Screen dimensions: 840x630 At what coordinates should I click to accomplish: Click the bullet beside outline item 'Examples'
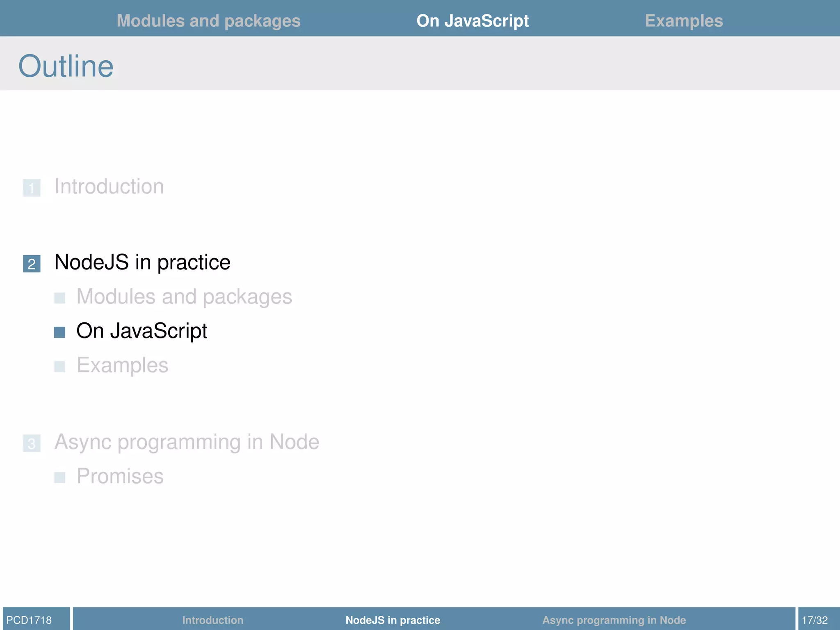click(60, 367)
